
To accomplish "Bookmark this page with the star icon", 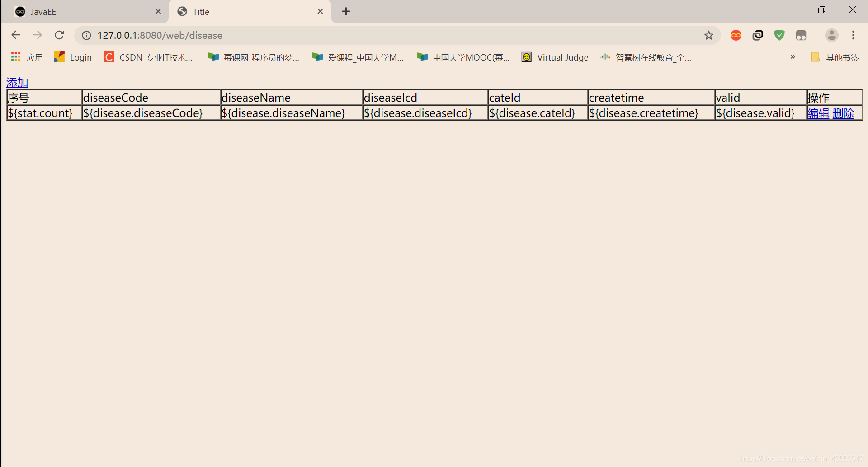I will (x=708, y=35).
